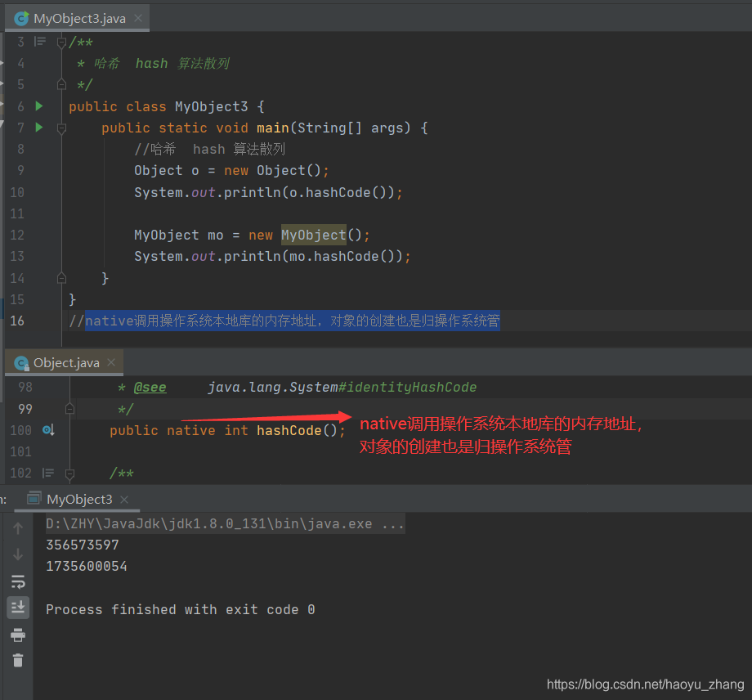Click the up stack trace arrow in Run panel
The width and height of the screenshot is (752, 700).
coord(18,528)
